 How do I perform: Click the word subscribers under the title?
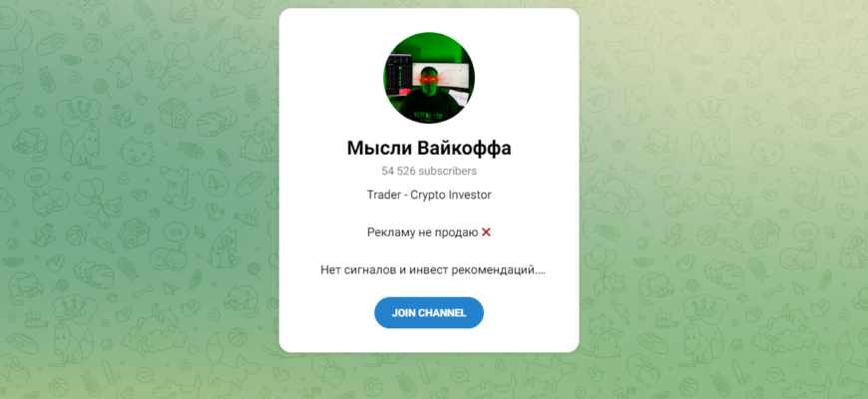click(447, 171)
